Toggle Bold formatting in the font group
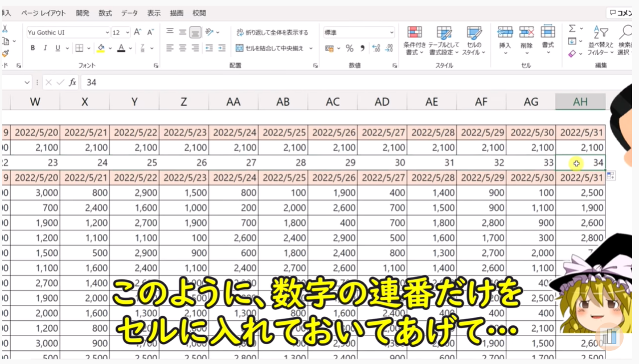639x364 pixels. (x=32, y=48)
